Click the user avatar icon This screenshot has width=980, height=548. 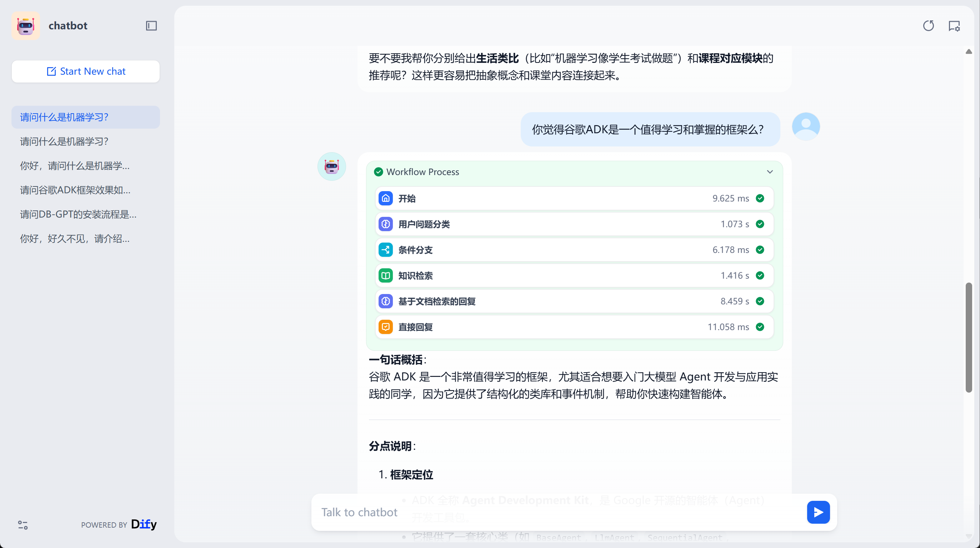click(x=806, y=126)
